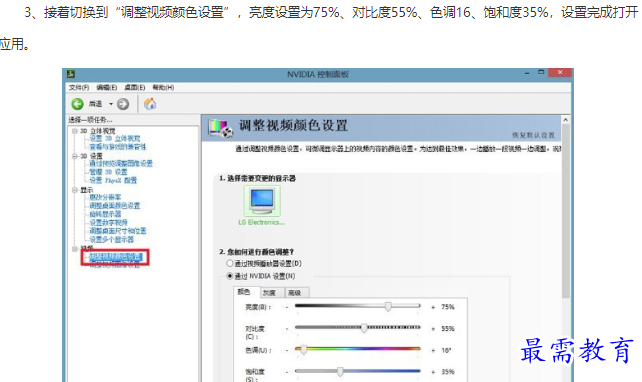Open the back history dropdown arrow
642x382 pixels.
pyautogui.click(x=111, y=104)
